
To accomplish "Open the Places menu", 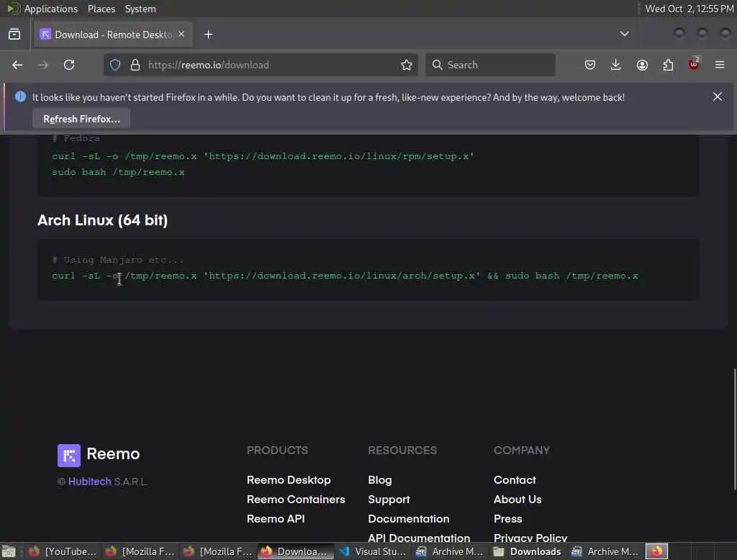I will tap(101, 9).
